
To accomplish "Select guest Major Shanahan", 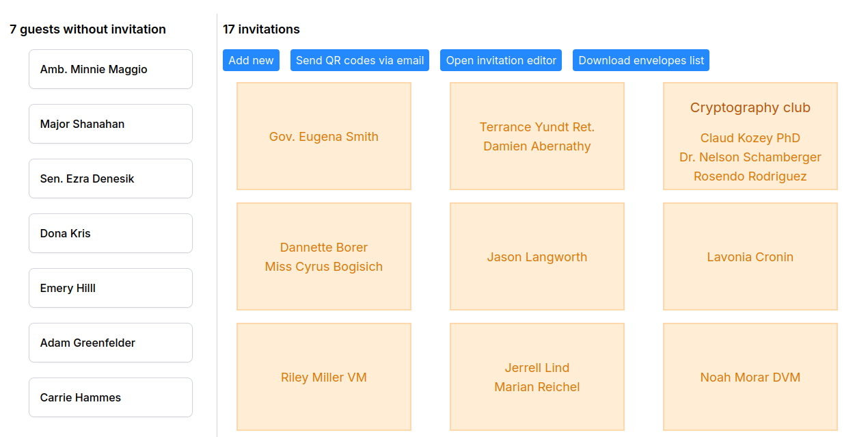I will point(110,124).
